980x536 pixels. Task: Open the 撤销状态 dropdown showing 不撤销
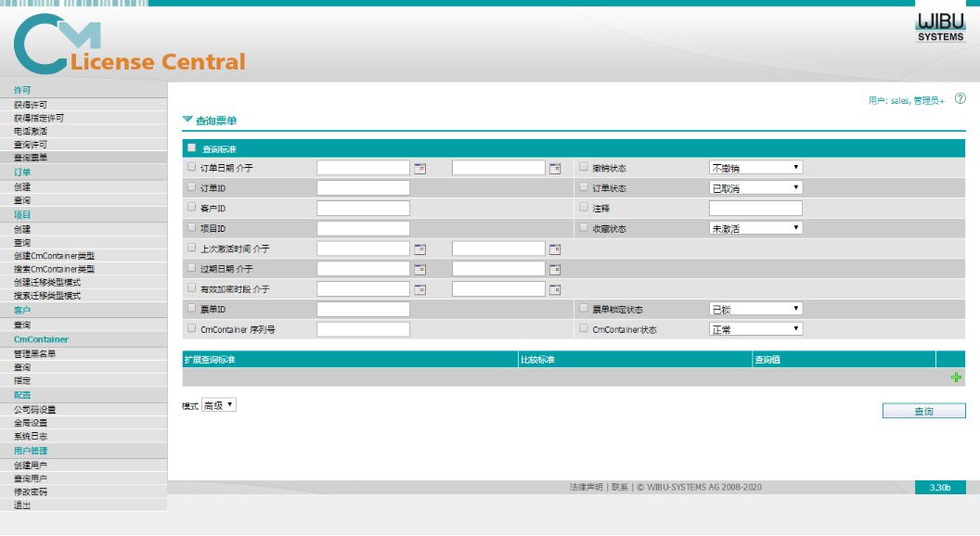[755, 168]
